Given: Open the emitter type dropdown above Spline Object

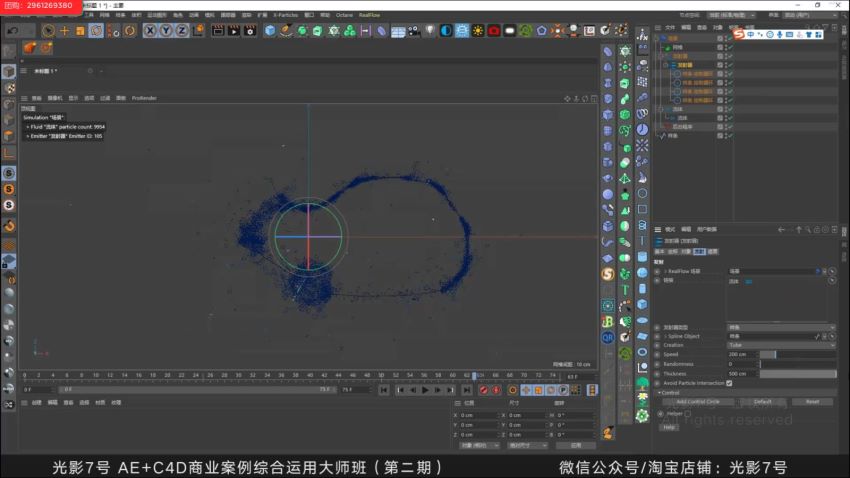Looking at the screenshot, I should [x=781, y=327].
